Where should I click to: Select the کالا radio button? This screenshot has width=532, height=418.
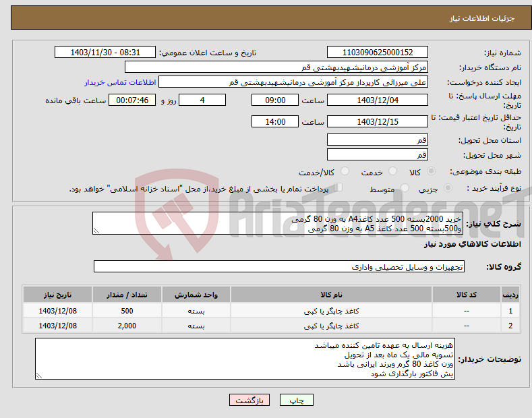tap(431, 171)
